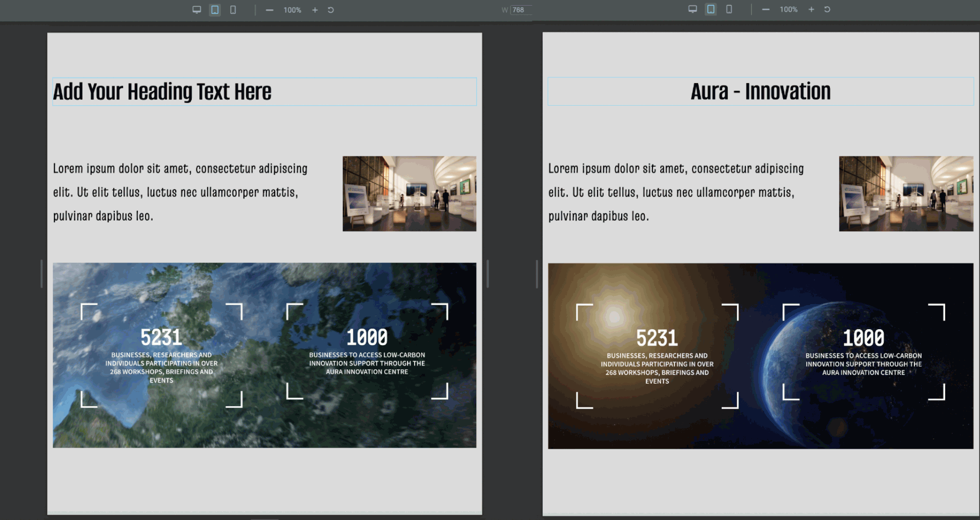The width and height of the screenshot is (980, 520).
Task: Click the exhibition room image in left preview
Action: (410, 193)
